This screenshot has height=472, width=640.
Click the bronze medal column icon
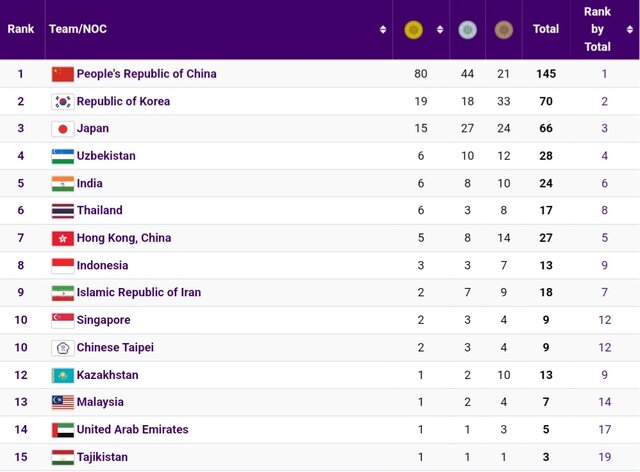click(503, 30)
